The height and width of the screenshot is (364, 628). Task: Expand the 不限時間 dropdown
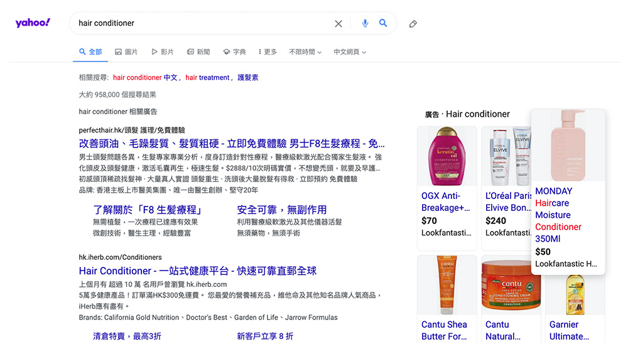[x=305, y=51]
